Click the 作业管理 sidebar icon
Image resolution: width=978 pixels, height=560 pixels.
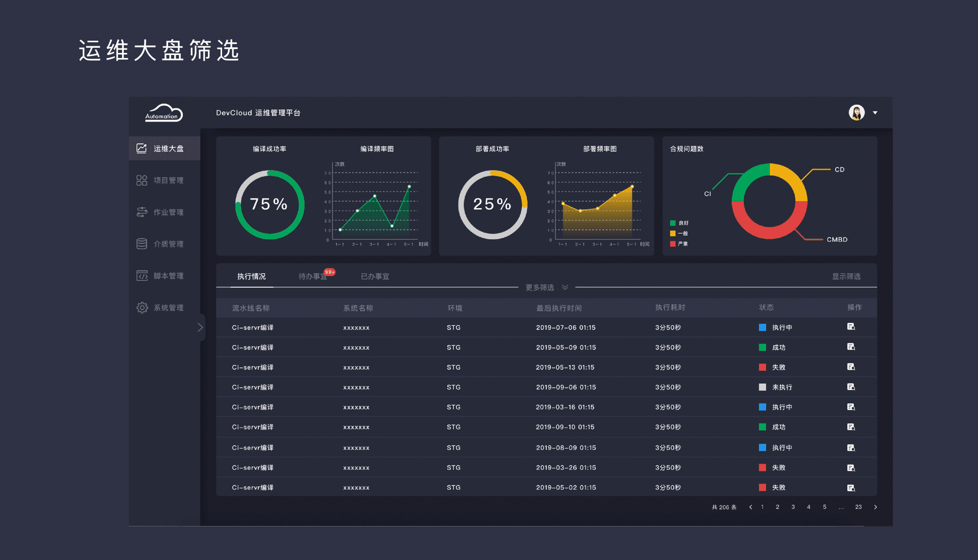(142, 212)
